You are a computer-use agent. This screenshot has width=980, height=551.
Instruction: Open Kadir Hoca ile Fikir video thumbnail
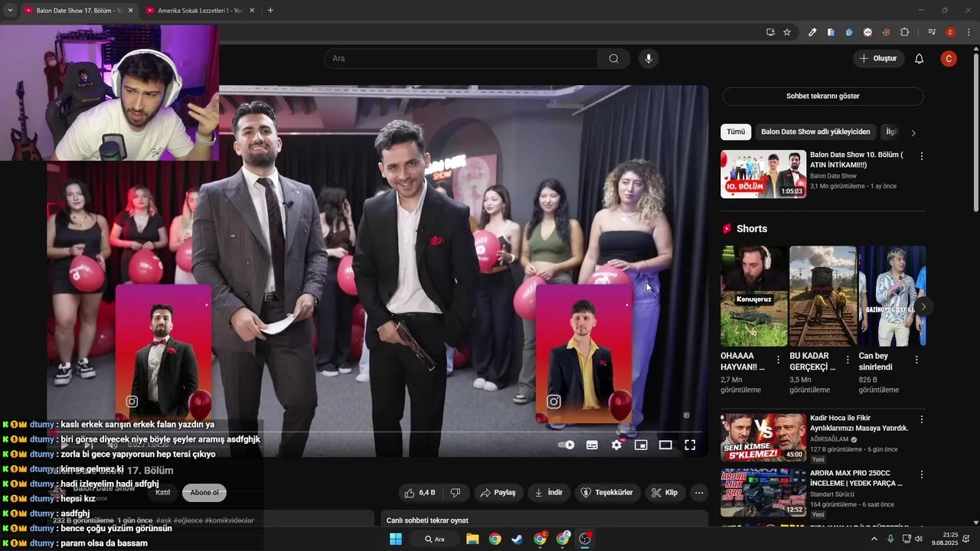[x=763, y=438]
